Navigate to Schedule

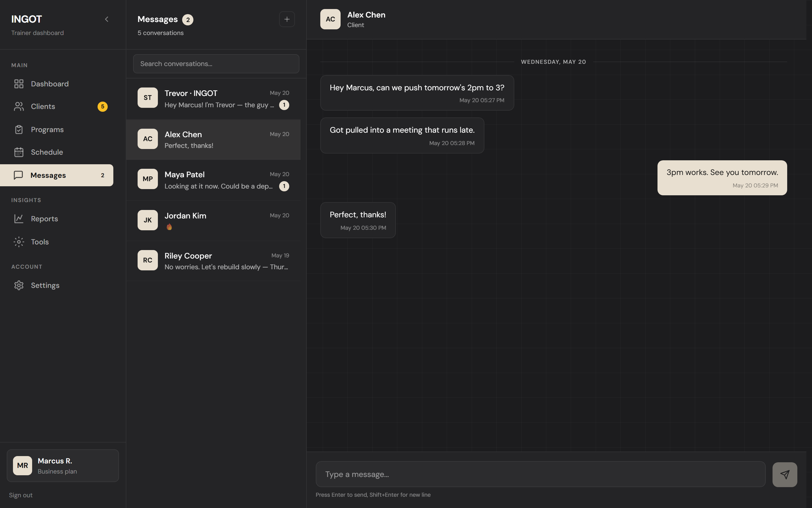(x=57, y=152)
